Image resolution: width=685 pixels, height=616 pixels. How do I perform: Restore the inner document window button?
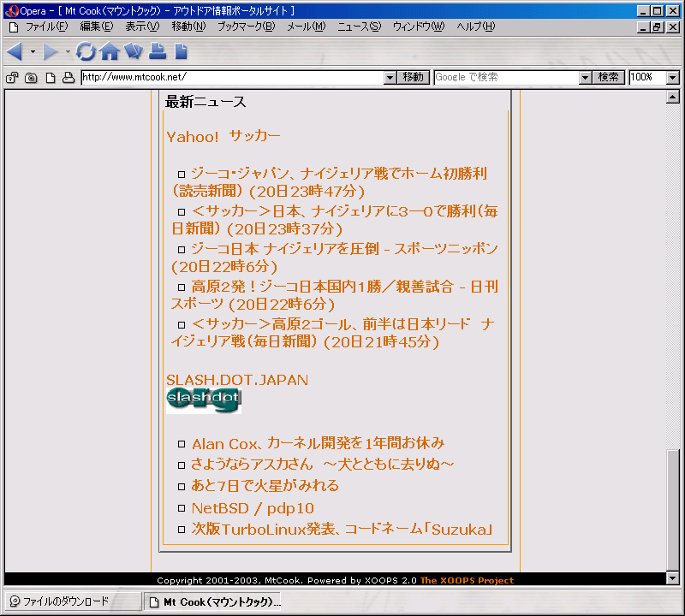(x=657, y=27)
